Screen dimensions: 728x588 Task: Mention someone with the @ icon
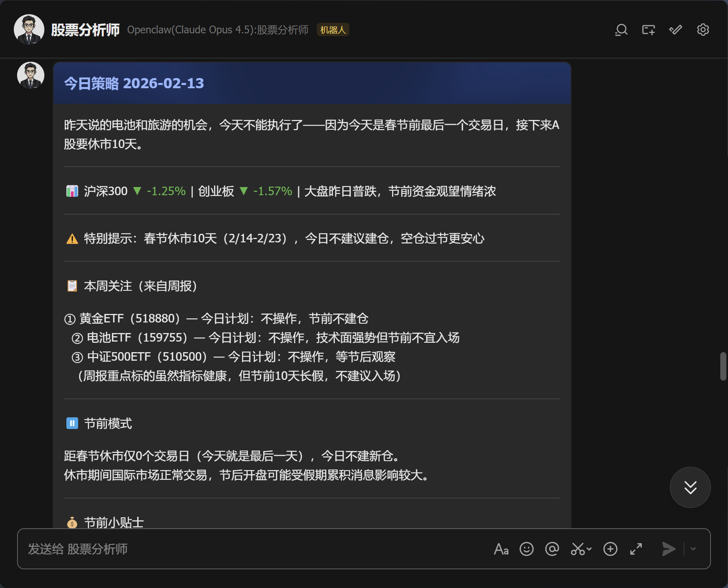pyautogui.click(x=552, y=549)
